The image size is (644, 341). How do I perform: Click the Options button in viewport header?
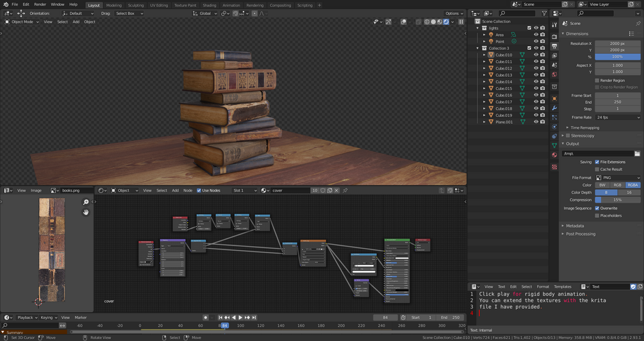point(454,13)
